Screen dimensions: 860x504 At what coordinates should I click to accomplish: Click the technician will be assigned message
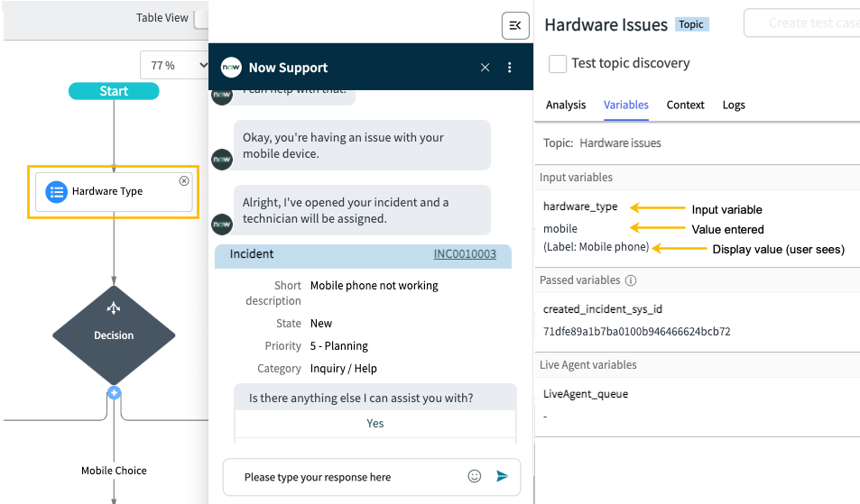coord(362,210)
